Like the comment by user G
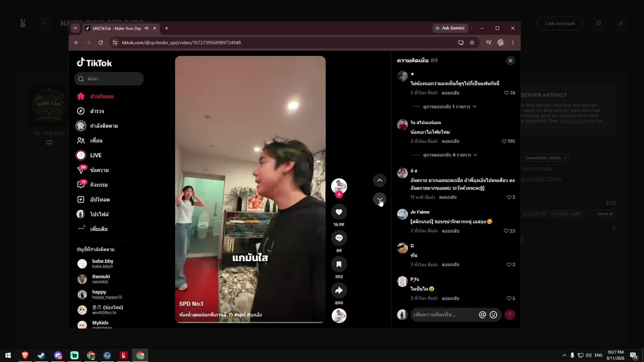Viewport: 644px width, 362px height. coord(509,264)
